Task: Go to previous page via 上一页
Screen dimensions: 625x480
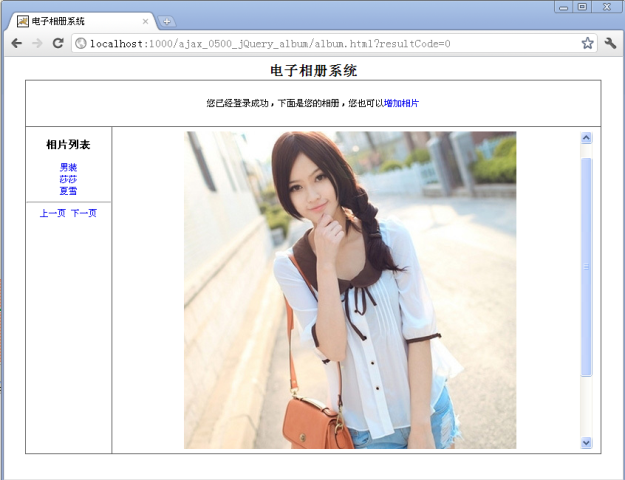Action: (53, 213)
